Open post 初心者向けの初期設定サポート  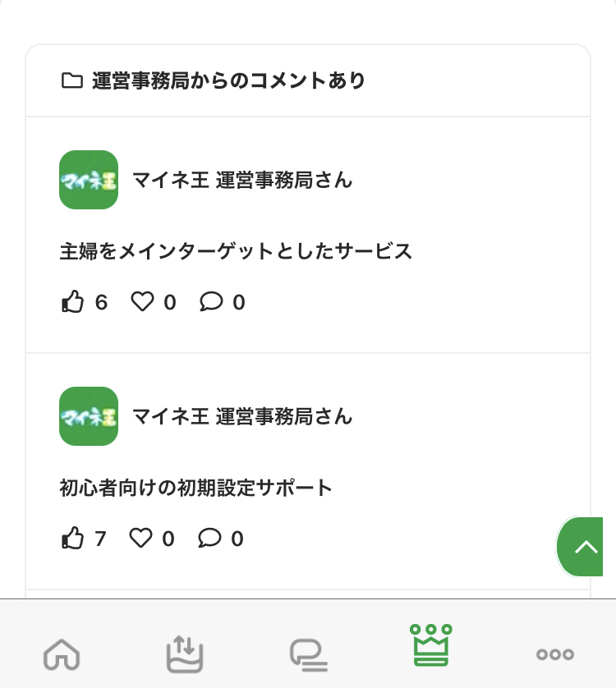point(195,488)
